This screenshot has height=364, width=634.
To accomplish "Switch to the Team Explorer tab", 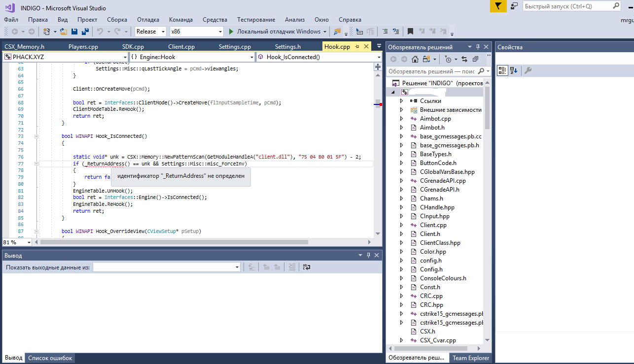I will (x=471, y=358).
